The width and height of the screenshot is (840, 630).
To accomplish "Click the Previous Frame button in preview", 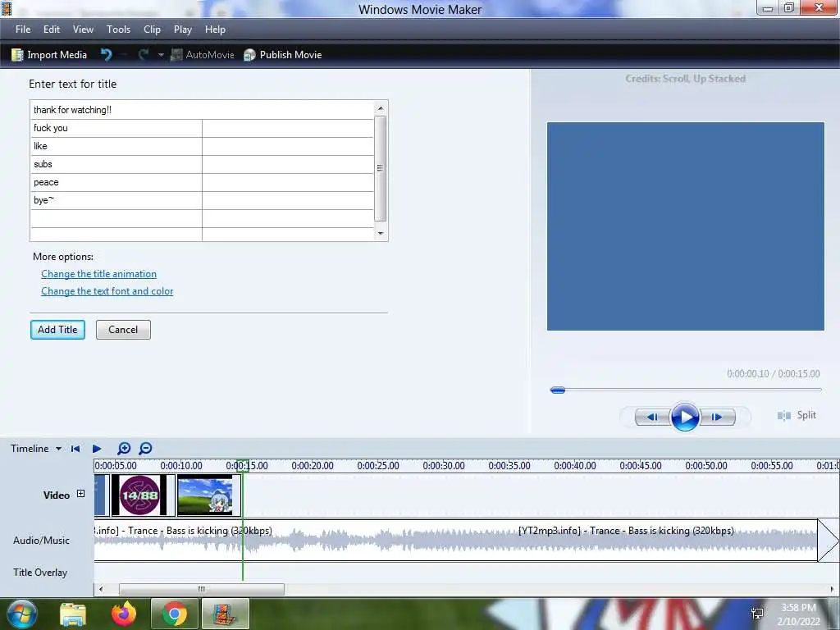I will (652, 417).
